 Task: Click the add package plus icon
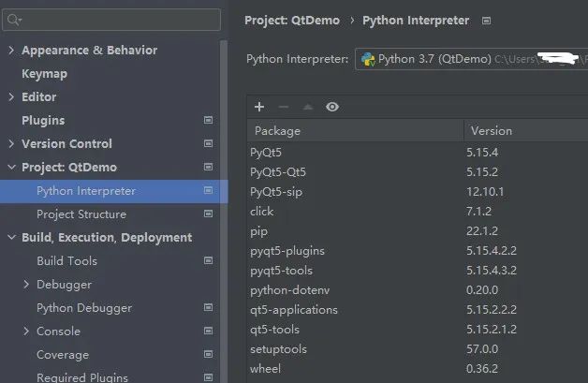[259, 108]
